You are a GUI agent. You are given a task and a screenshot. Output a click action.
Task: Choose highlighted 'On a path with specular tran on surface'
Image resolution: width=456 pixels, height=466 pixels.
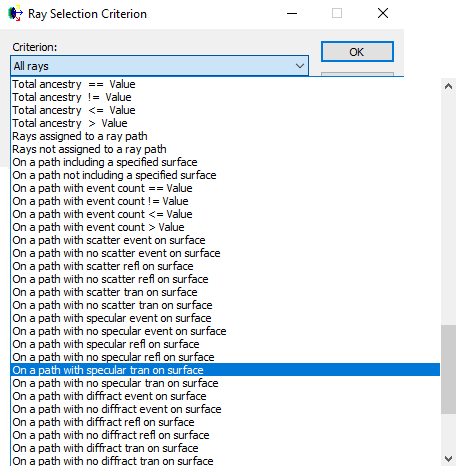pyautogui.click(x=226, y=370)
